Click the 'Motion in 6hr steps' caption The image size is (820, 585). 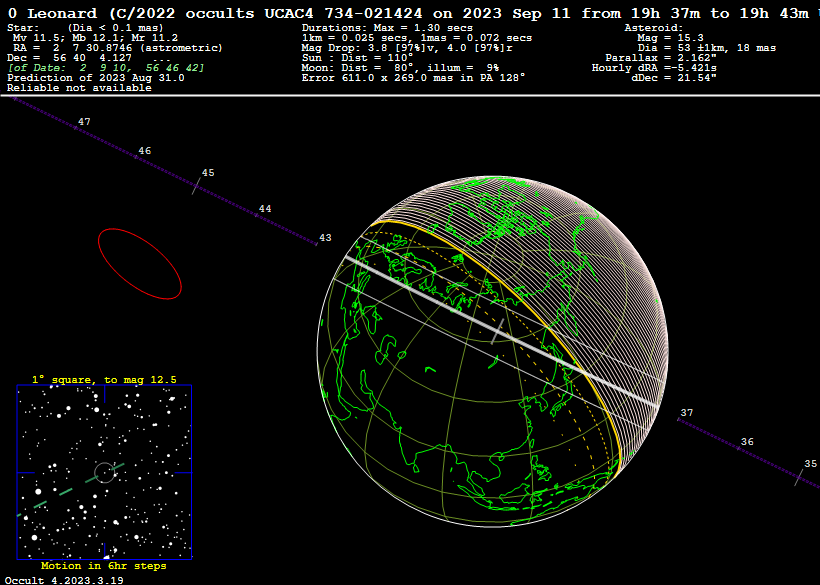coord(104,566)
